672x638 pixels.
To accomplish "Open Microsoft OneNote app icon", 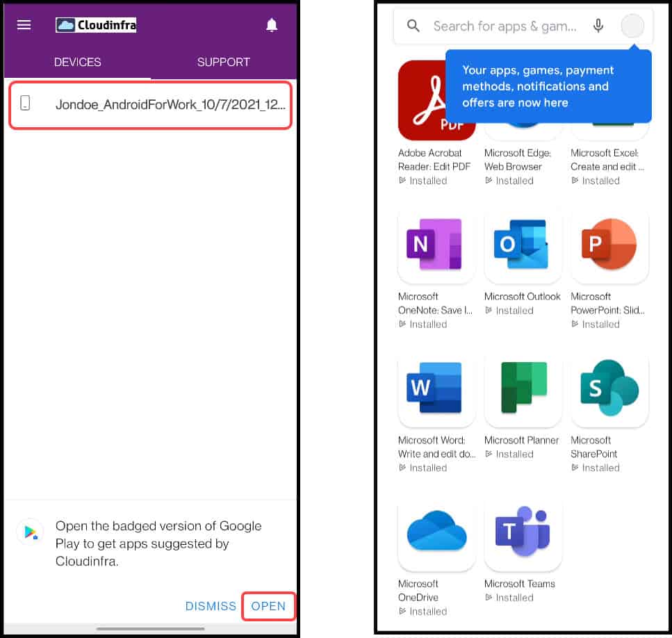I will pos(436,245).
